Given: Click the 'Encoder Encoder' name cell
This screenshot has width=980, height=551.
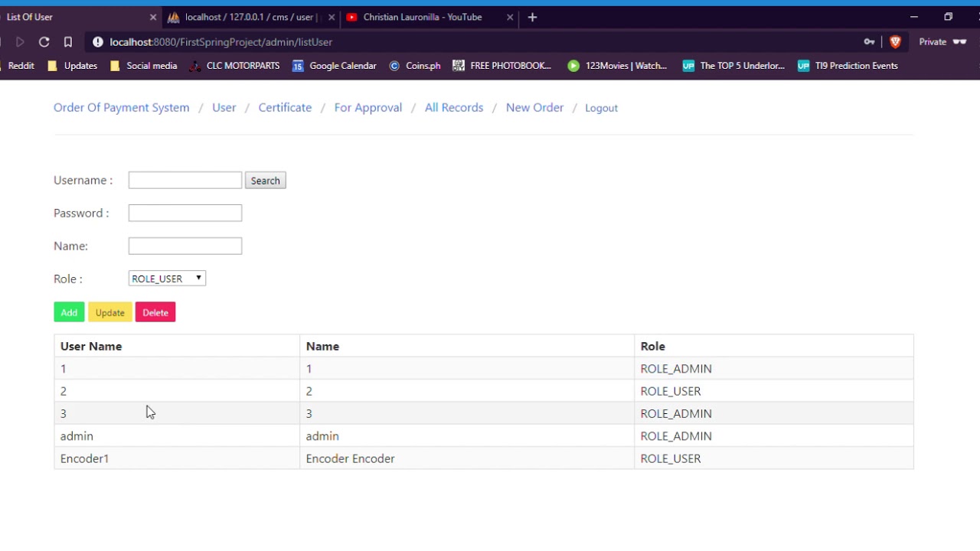Looking at the screenshot, I should pyautogui.click(x=467, y=458).
